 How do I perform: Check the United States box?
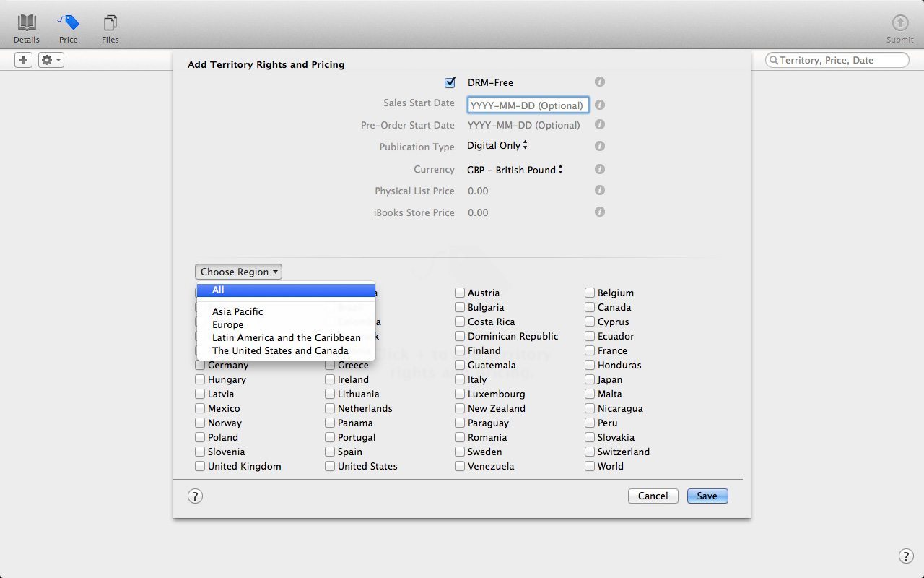click(330, 466)
